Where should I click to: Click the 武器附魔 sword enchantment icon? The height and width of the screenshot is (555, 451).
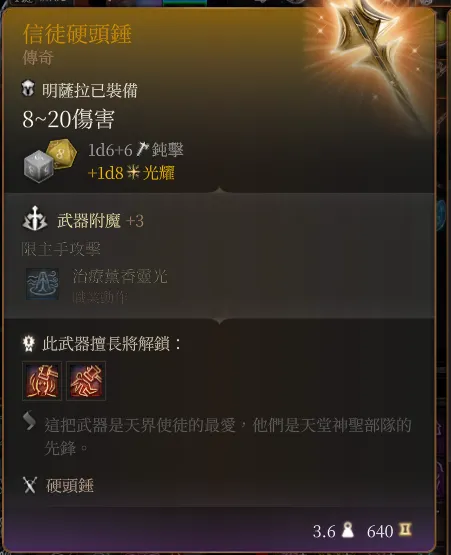coord(35,219)
